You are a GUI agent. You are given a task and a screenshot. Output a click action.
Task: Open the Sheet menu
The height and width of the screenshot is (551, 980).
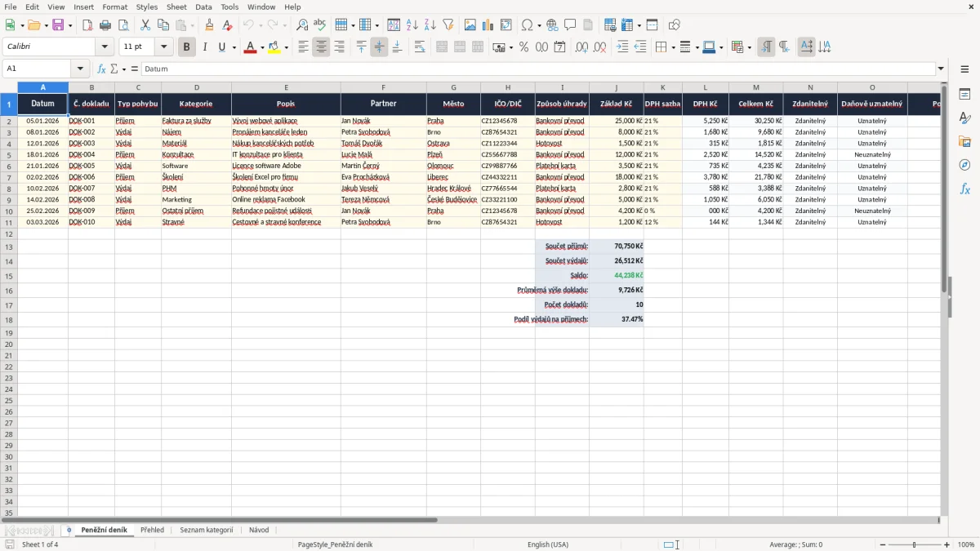[176, 7]
